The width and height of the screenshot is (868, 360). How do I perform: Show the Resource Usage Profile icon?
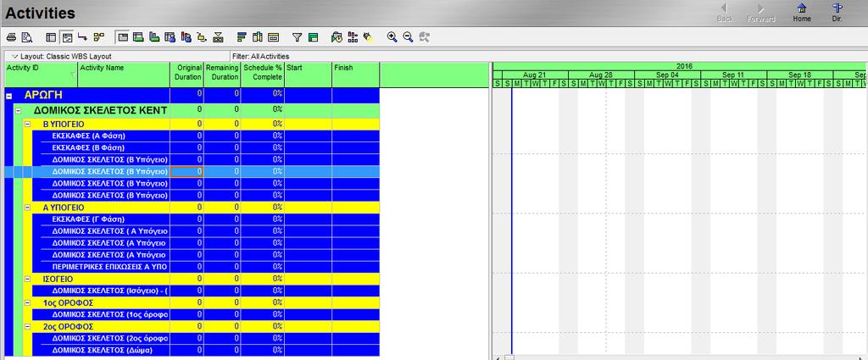coord(186,37)
